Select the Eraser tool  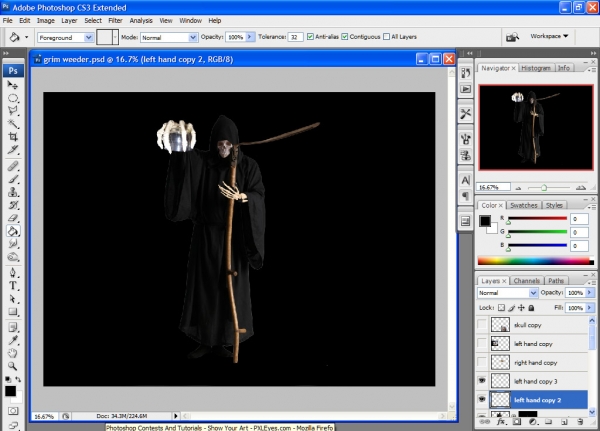click(x=13, y=218)
